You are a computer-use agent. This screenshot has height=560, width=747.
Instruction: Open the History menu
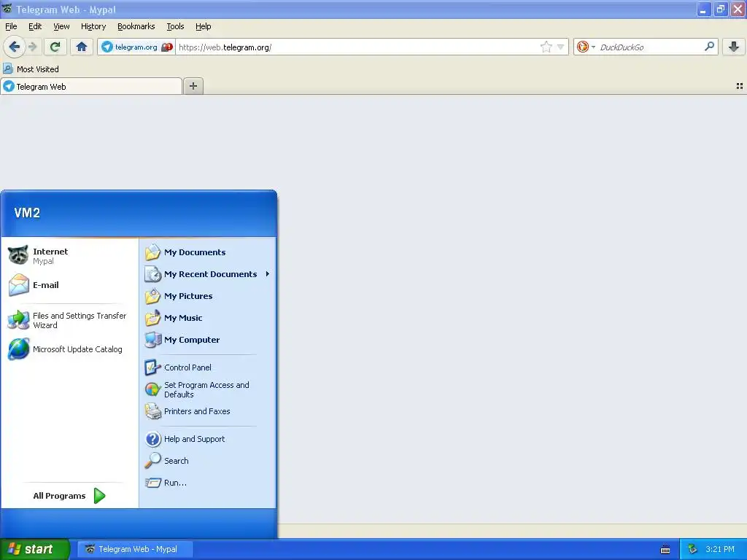(93, 26)
